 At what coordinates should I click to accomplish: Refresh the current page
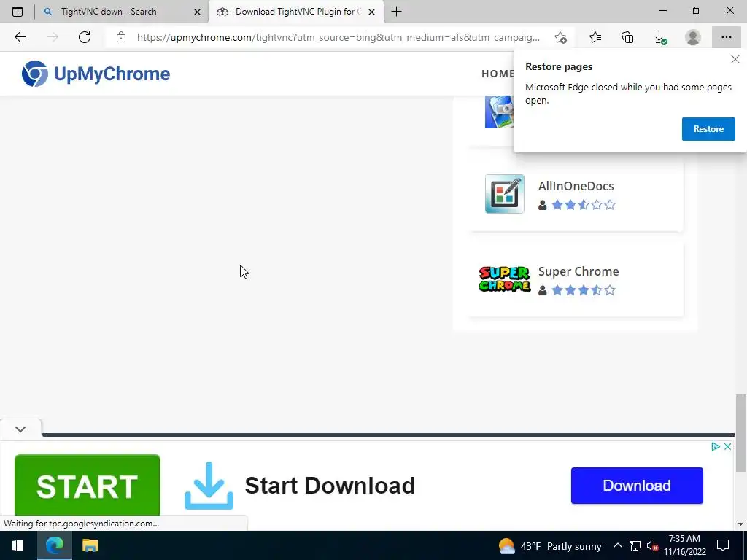85,37
